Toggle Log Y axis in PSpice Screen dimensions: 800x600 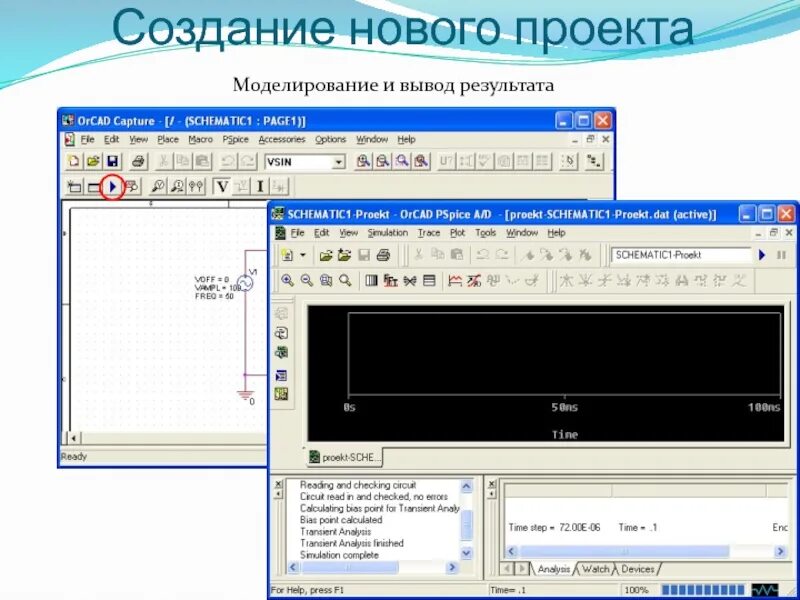pos(430,280)
